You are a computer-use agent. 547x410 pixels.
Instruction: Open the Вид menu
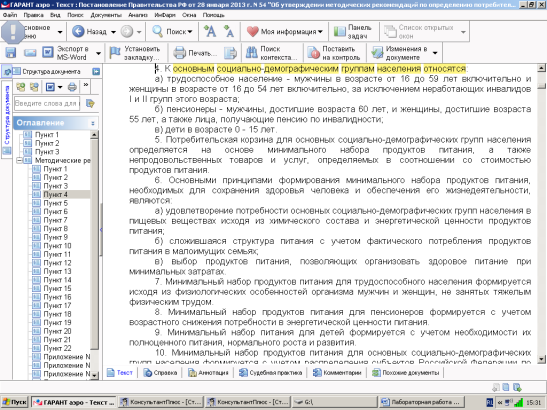click(55, 15)
